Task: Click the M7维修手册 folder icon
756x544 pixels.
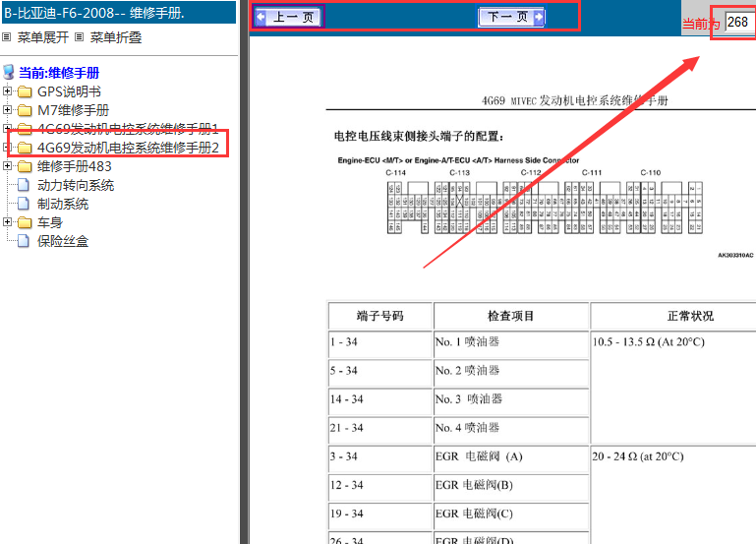Action: click(25, 110)
